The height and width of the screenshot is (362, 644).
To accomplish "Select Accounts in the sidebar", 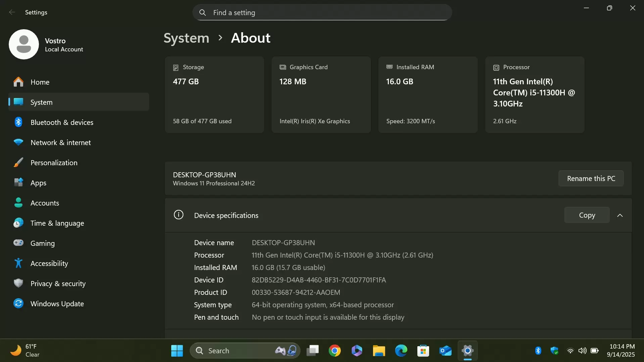I will pyautogui.click(x=45, y=203).
